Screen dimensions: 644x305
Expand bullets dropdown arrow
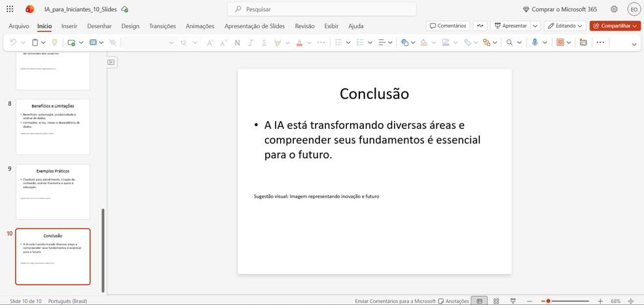(x=348, y=43)
